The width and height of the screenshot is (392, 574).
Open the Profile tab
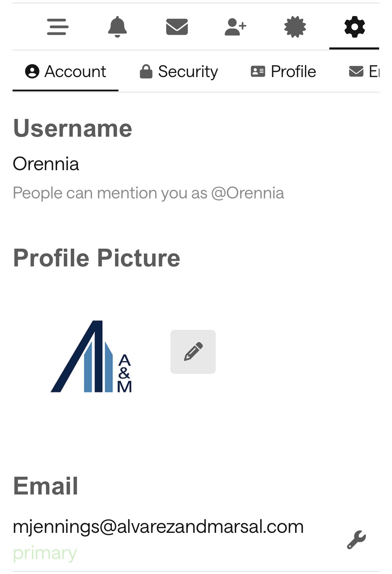pyautogui.click(x=283, y=71)
